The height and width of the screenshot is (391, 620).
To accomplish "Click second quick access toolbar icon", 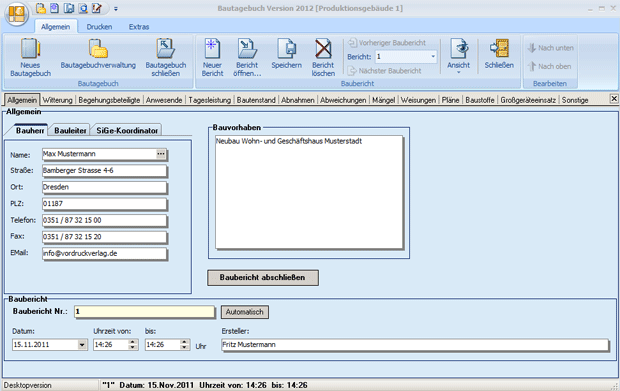I will [x=55, y=8].
